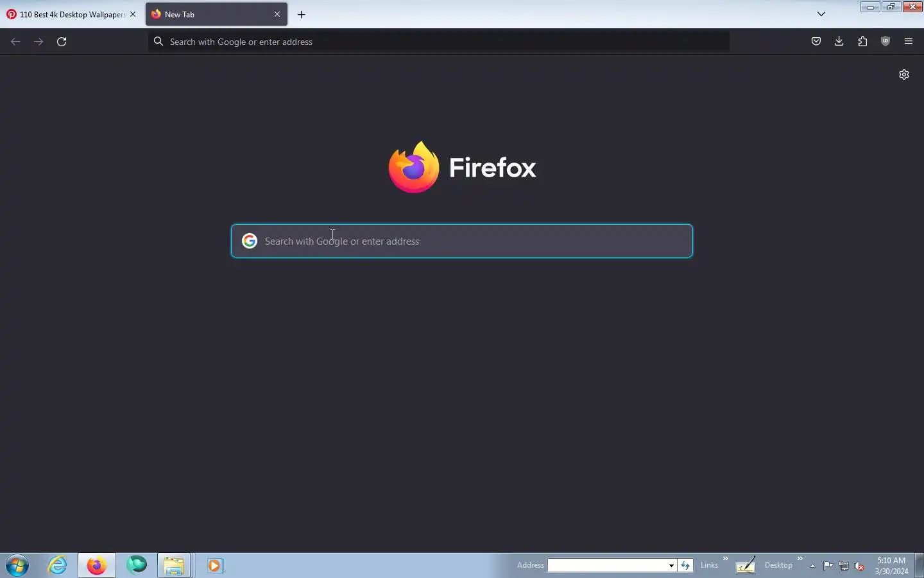Screen dimensions: 924x578
Task: Click the muted volume tray icon
Action: tap(859, 566)
